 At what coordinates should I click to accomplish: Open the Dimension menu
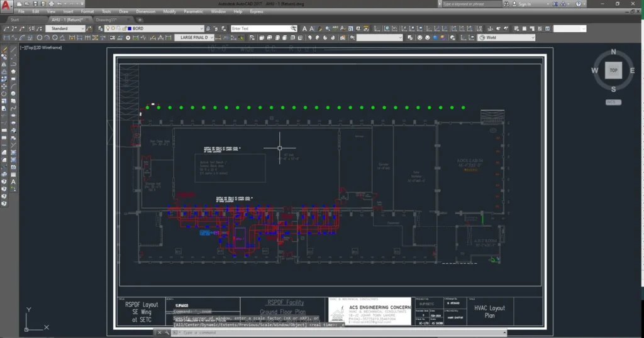click(x=145, y=11)
